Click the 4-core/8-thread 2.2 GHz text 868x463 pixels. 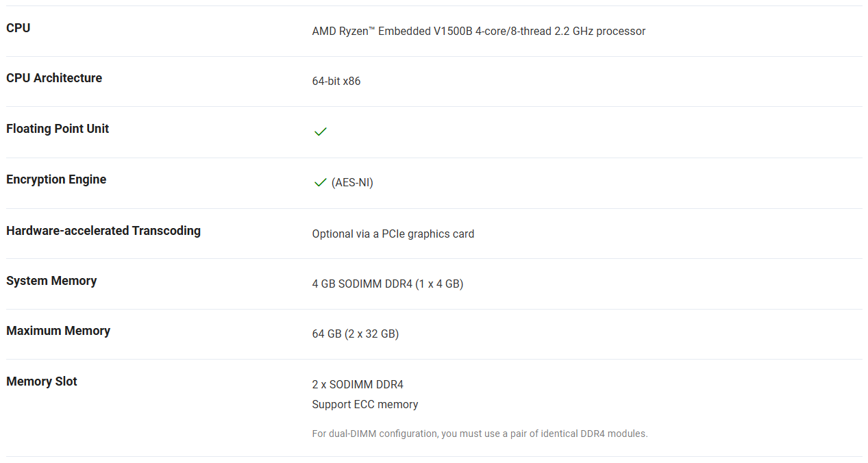coord(534,31)
